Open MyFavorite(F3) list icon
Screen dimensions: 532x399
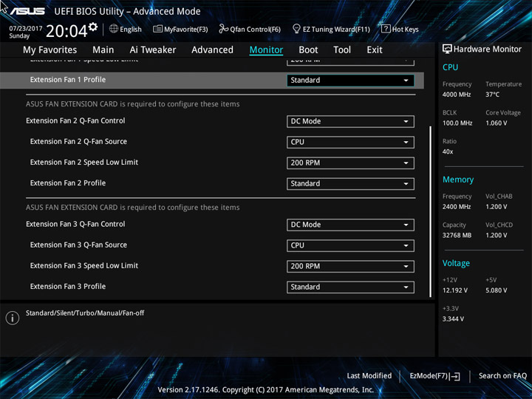[x=157, y=29]
